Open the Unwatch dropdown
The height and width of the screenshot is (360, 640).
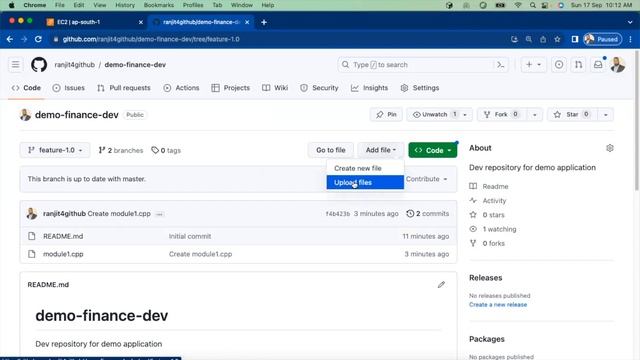point(439,115)
